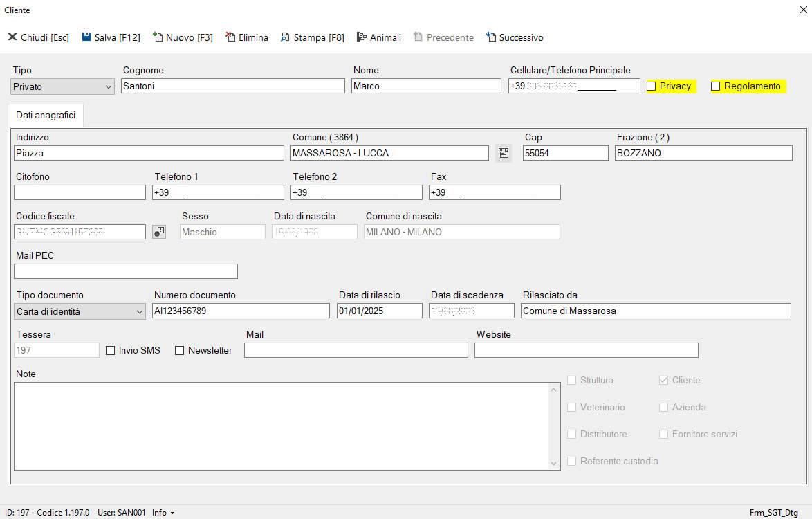Click into the Note text area
Viewport: 812px width, 519px height.
280,426
